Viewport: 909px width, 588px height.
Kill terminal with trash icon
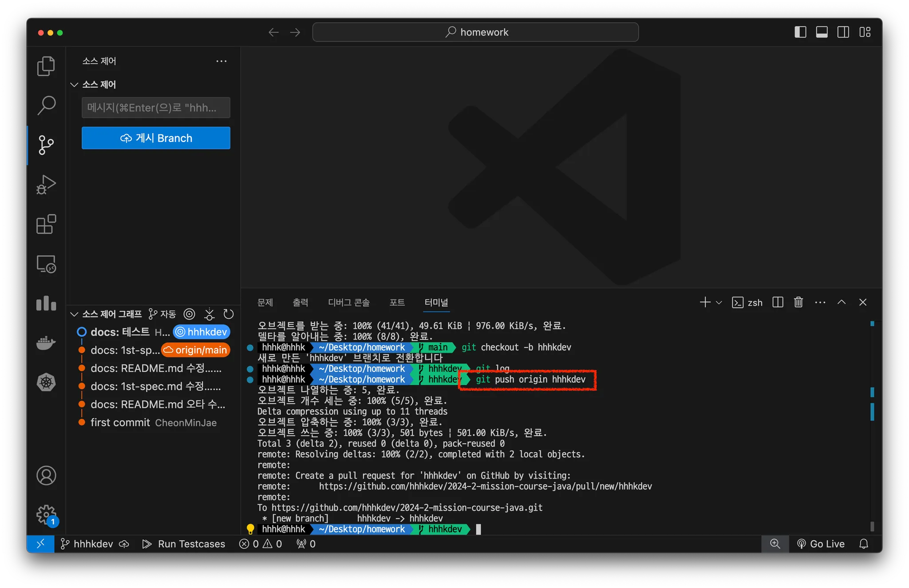(798, 302)
